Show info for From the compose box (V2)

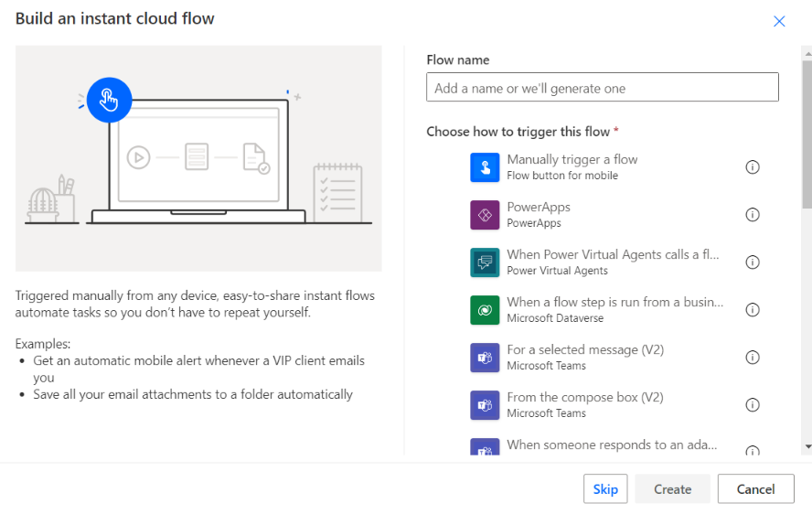[x=753, y=404]
